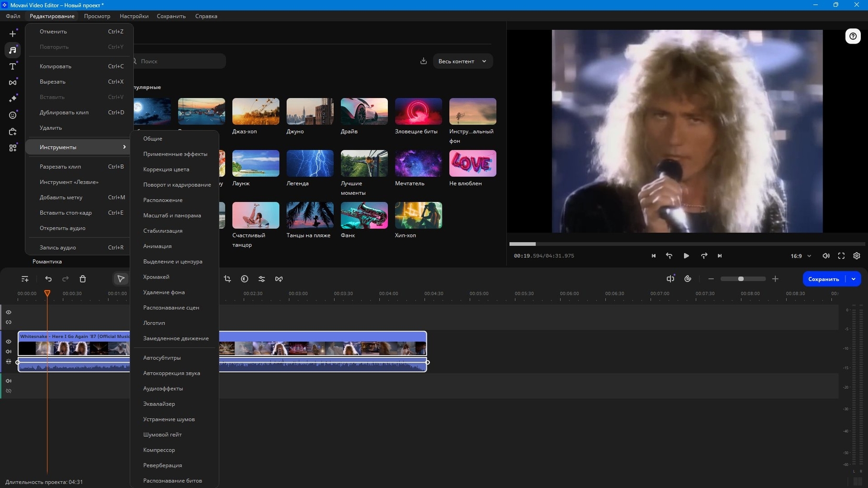
Task: Mute the main video track audio
Action: [9, 352]
